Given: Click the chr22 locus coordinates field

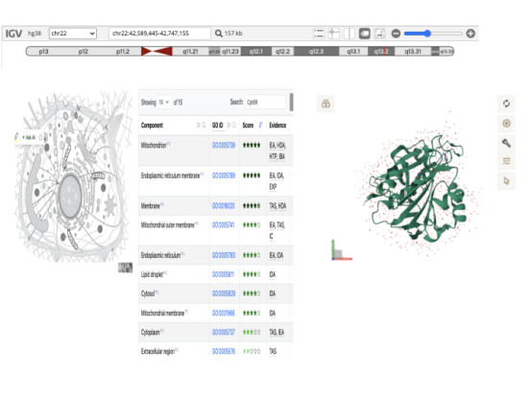Looking at the screenshot, I should tap(159, 34).
